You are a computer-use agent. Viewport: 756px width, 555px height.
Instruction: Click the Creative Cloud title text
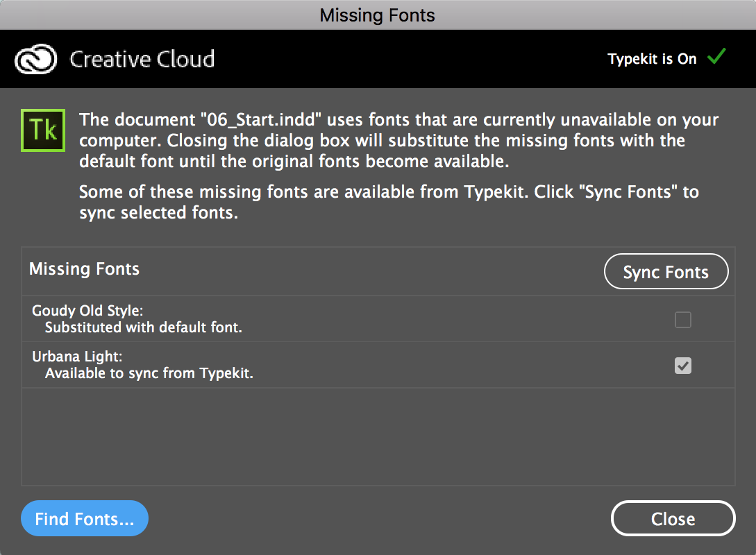click(142, 59)
